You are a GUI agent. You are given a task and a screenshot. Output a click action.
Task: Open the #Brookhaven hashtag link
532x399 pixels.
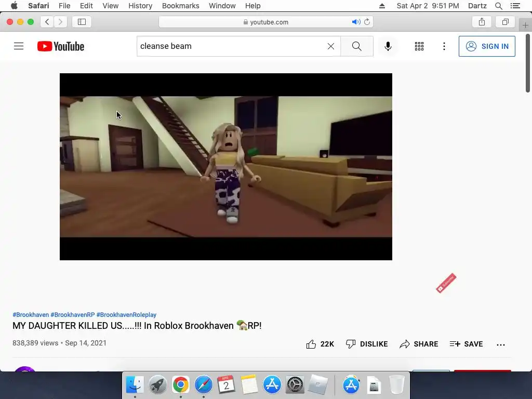31,315
